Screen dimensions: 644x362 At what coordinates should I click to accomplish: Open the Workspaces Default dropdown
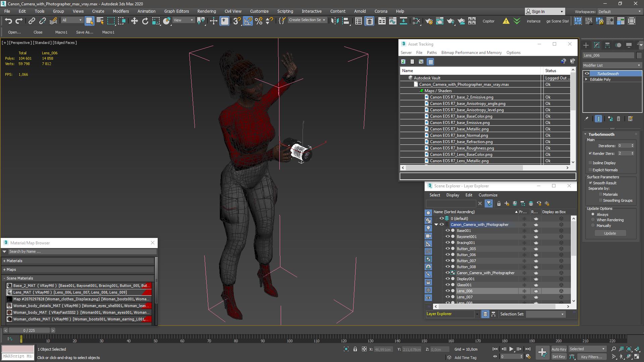pos(620,12)
